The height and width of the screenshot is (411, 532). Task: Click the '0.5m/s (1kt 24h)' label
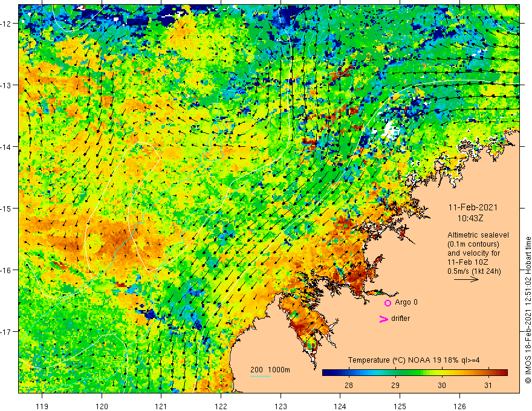pos(475,271)
